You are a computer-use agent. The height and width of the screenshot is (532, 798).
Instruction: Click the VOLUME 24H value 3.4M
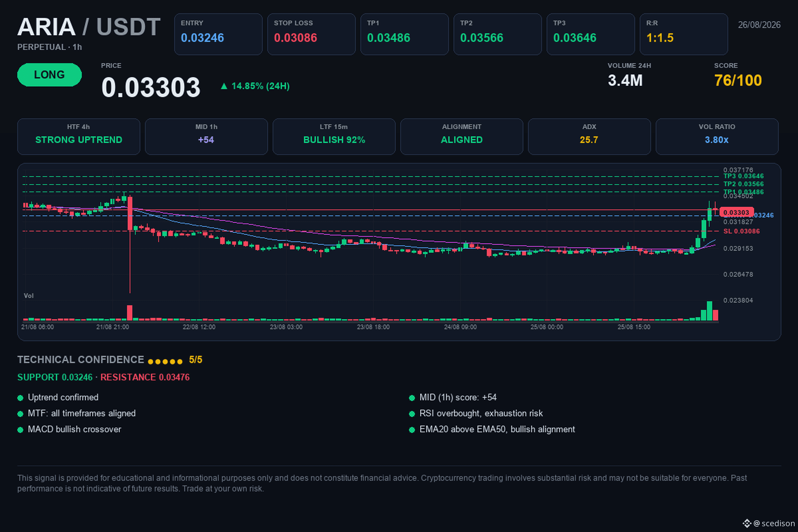(x=625, y=81)
